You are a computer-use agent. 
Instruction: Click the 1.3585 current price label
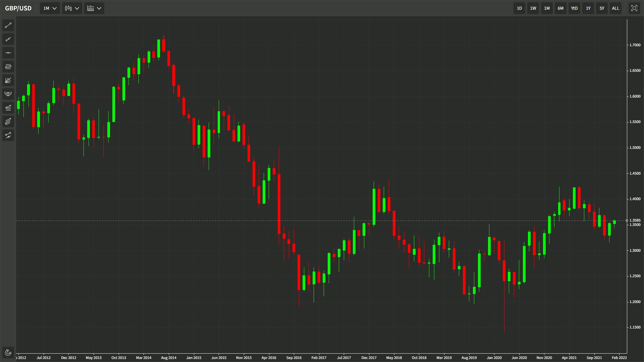coord(635,221)
